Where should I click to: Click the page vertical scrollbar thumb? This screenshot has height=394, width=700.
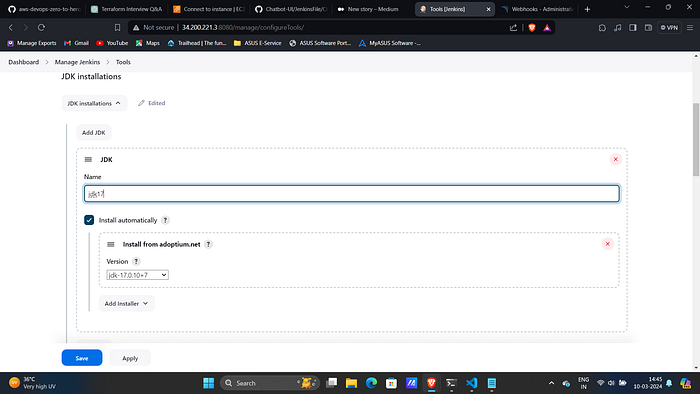point(696,139)
